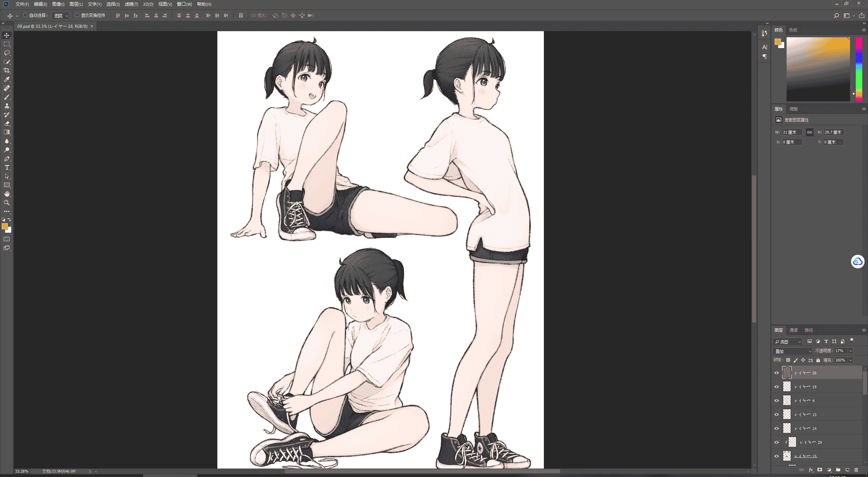Open the 滤镜(T) menu
This screenshot has height=477, width=868.
click(x=131, y=4)
